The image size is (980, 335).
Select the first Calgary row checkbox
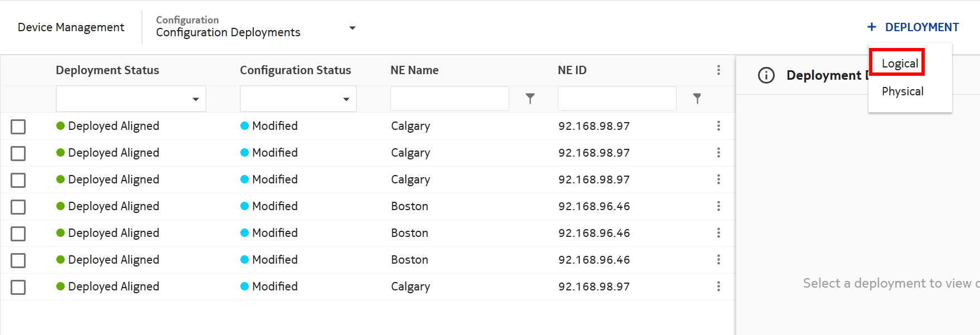tap(18, 127)
